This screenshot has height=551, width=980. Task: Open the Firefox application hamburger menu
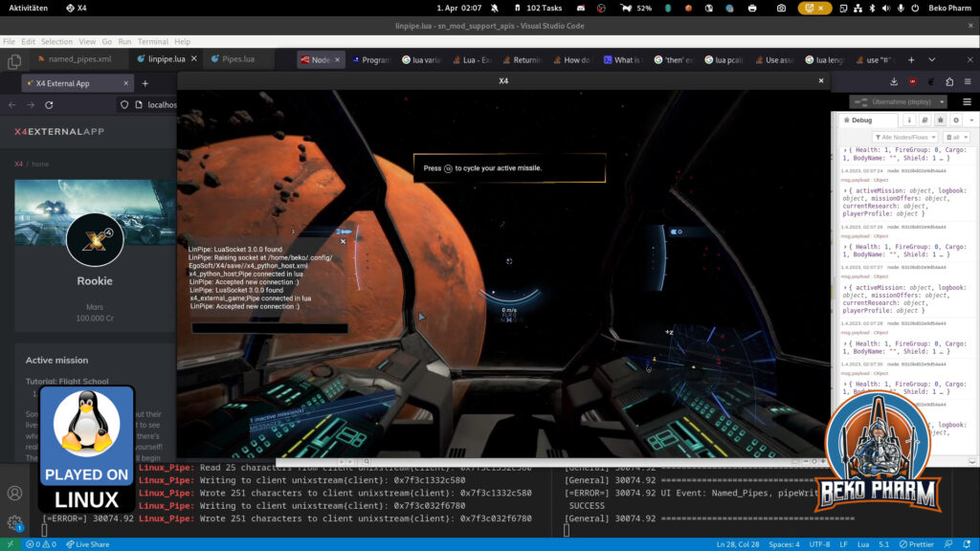(x=968, y=82)
